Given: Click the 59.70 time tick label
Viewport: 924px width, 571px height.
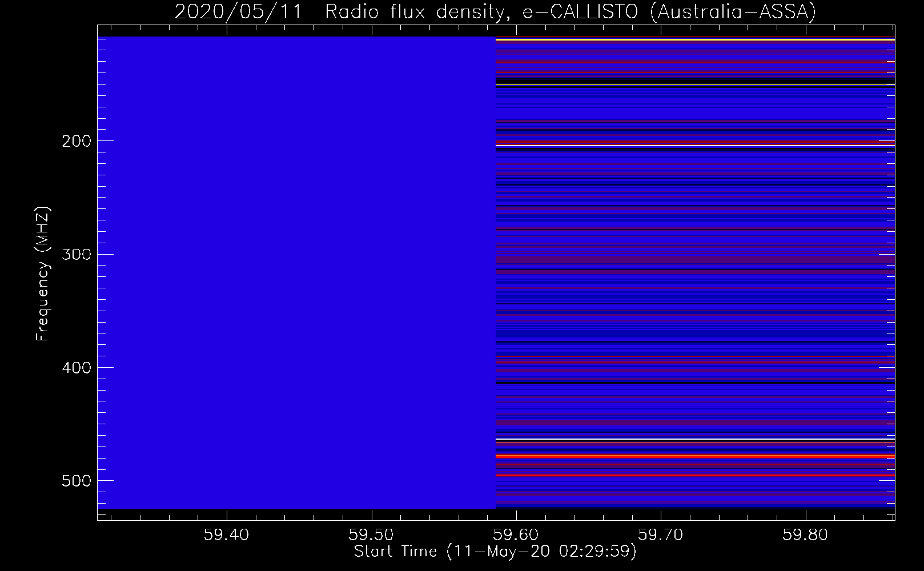Looking at the screenshot, I should pos(661,535).
